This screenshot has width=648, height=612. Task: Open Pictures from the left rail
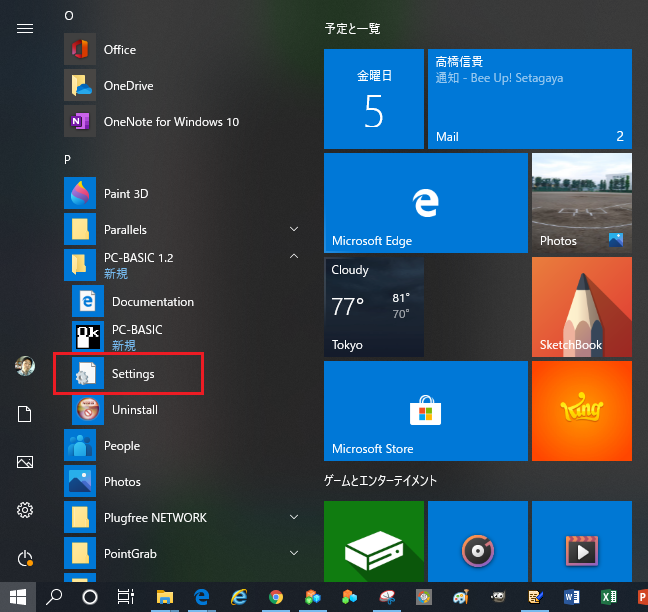[x=25, y=462]
